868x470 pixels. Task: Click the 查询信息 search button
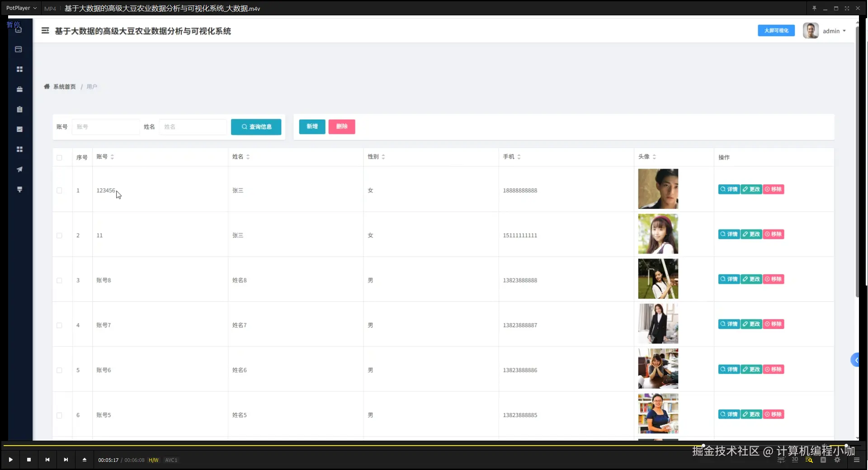[x=256, y=127]
